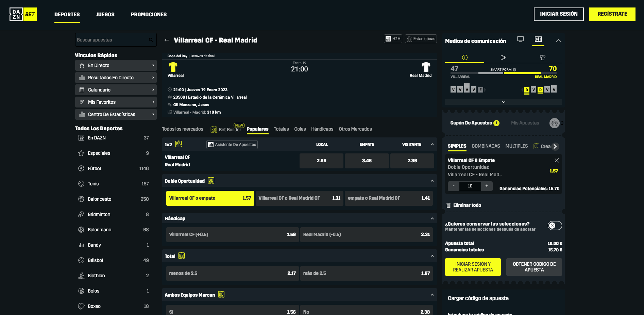
Task: Select the info circle tab in media panel
Action: click(x=465, y=57)
